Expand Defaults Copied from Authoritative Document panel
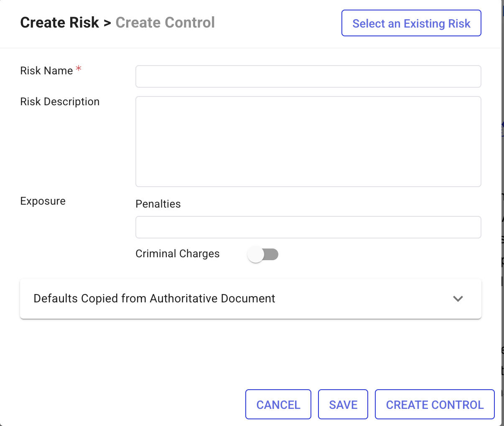Image resolution: width=504 pixels, height=426 pixels. [154, 299]
